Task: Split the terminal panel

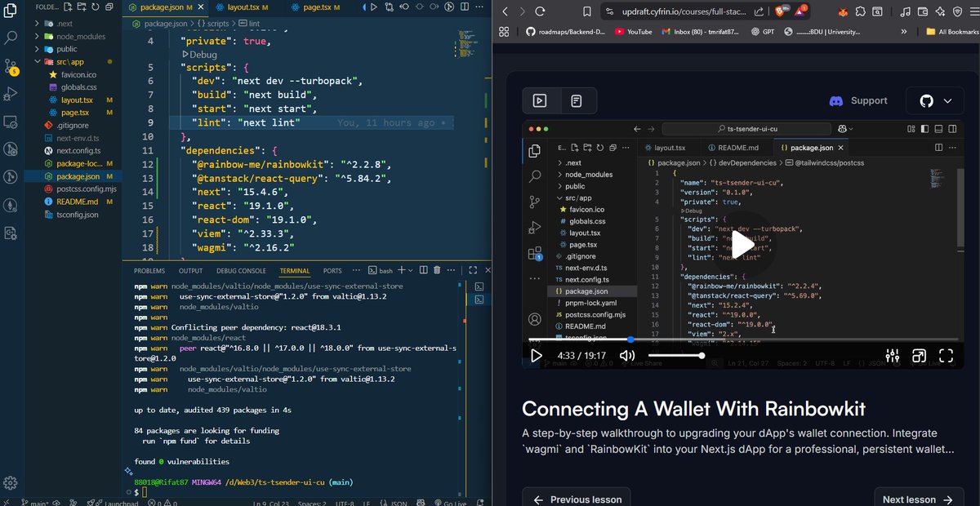Action: point(424,270)
